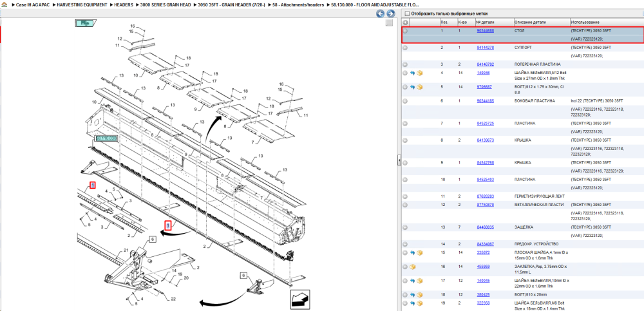Open '58.130.080 - FLOOR AND ADJUSTABLE' breadcrumb
This screenshot has width=644, height=311.
(375, 5)
